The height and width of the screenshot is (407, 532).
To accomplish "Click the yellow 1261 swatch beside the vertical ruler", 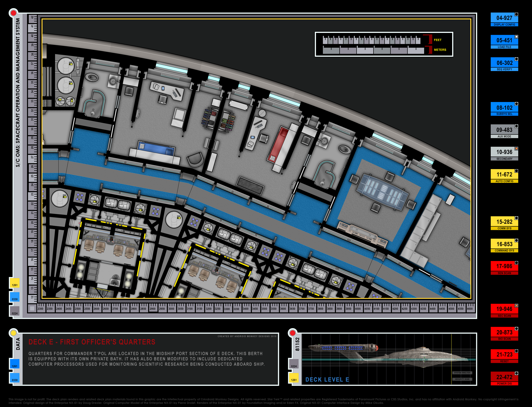I will (x=14, y=283).
